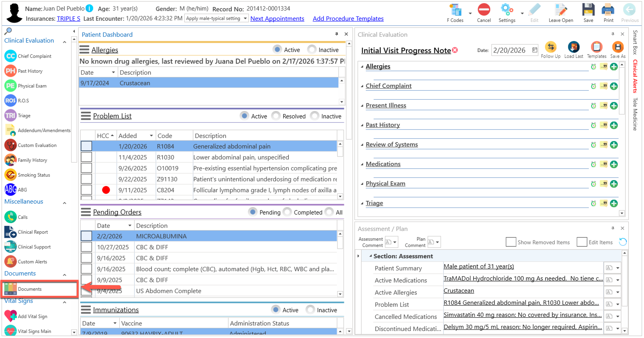Click the Next Appointments link
The height and width of the screenshot is (338, 644).
(x=277, y=19)
